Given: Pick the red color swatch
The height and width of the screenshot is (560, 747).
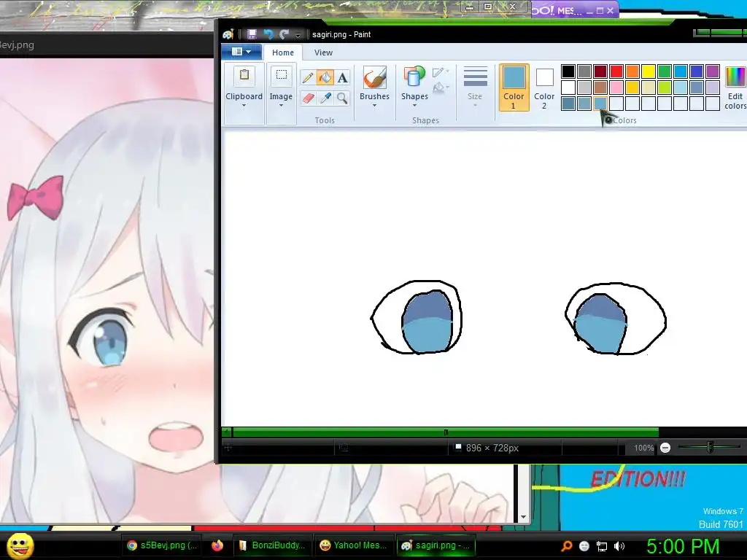Looking at the screenshot, I should (616, 71).
